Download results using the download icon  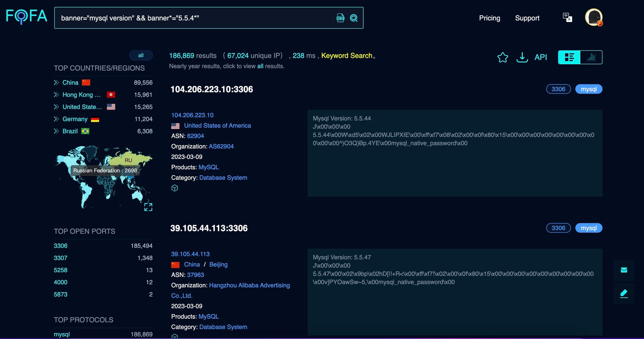pyautogui.click(x=522, y=57)
